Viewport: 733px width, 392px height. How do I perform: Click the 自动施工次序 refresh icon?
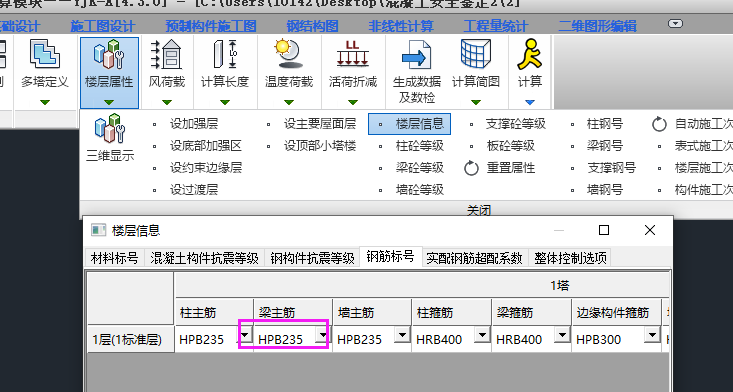click(x=659, y=124)
